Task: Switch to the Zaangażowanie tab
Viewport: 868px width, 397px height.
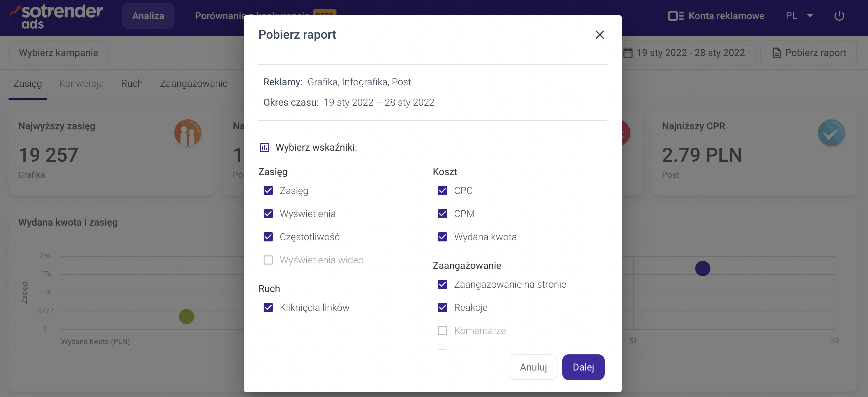Action: (x=194, y=83)
